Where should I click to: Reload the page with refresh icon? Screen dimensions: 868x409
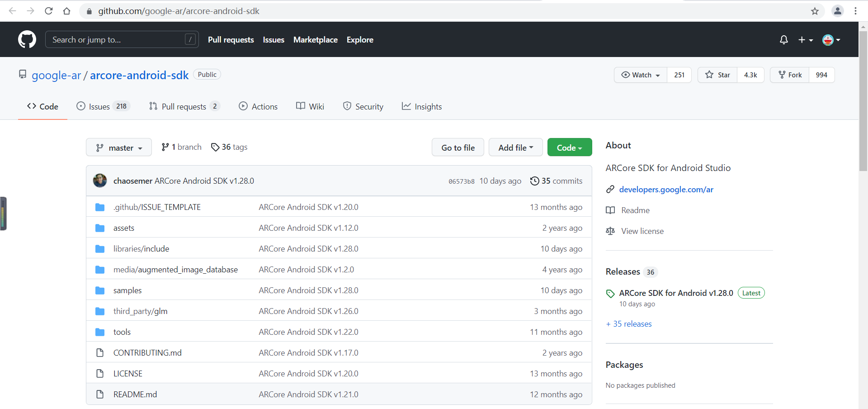tap(49, 11)
